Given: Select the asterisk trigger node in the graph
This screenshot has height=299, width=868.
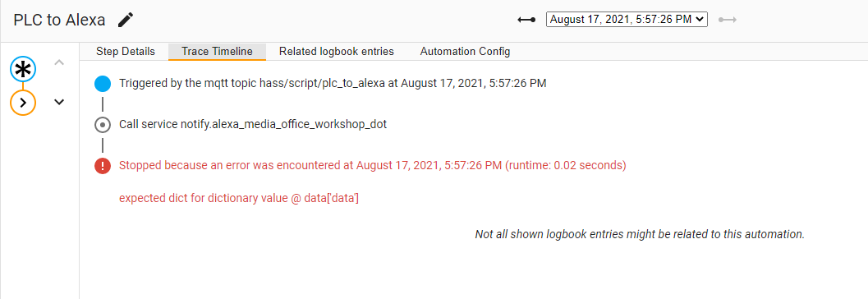Looking at the screenshot, I should [23, 70].
